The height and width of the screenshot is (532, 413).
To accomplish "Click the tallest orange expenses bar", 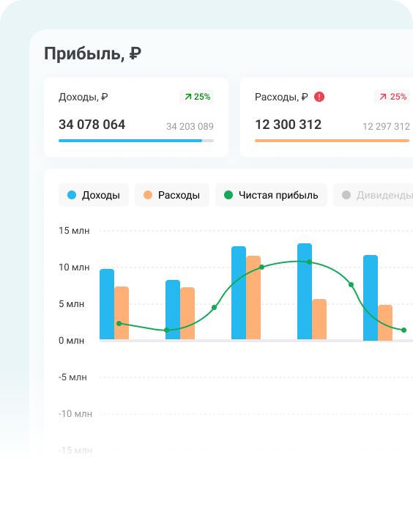I will coord(253,298).
